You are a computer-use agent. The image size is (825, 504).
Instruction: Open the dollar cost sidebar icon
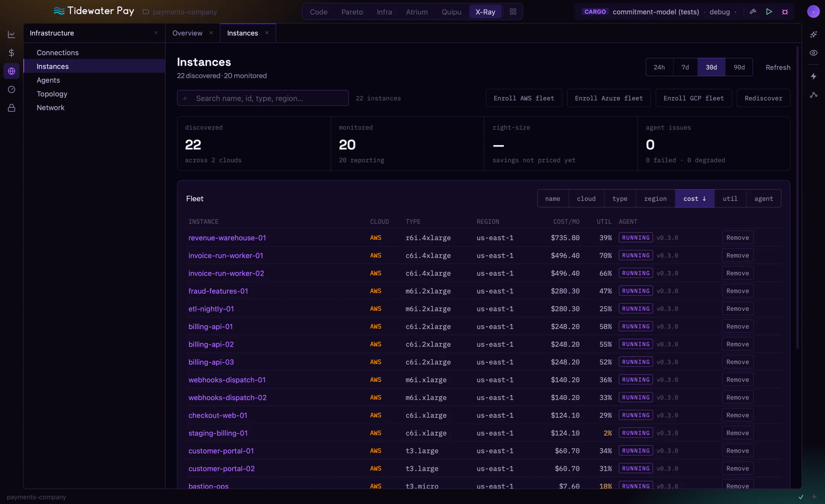tap(11, 53)
